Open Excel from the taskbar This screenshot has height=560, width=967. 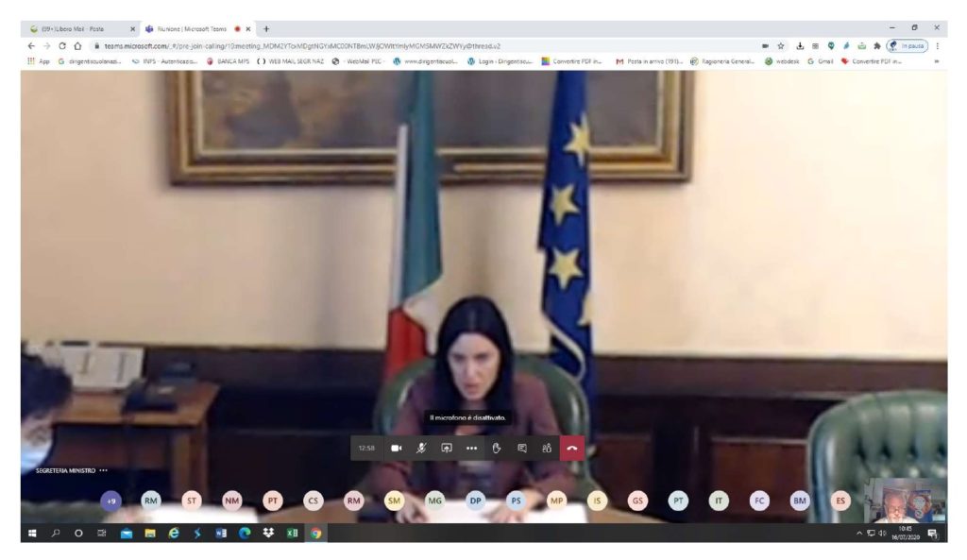point(292,533)
